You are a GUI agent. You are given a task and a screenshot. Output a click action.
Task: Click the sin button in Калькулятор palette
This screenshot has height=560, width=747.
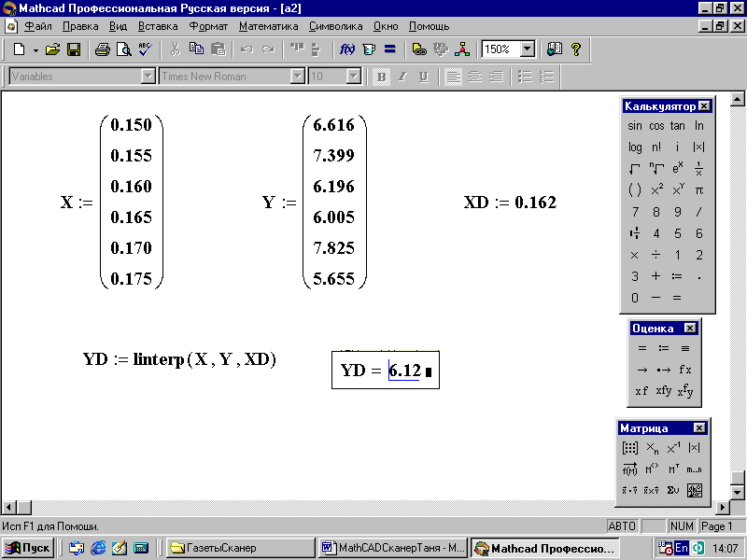point(635,126)
